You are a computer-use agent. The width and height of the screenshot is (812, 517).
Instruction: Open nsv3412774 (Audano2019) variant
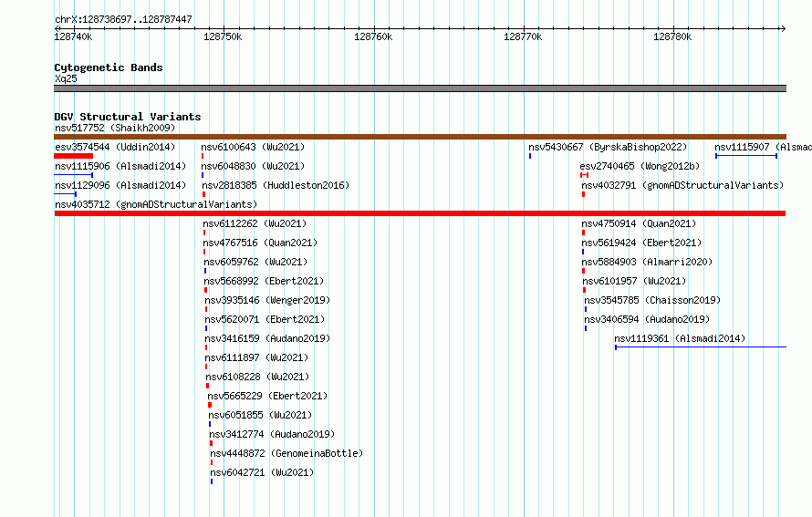click(273, 434)
